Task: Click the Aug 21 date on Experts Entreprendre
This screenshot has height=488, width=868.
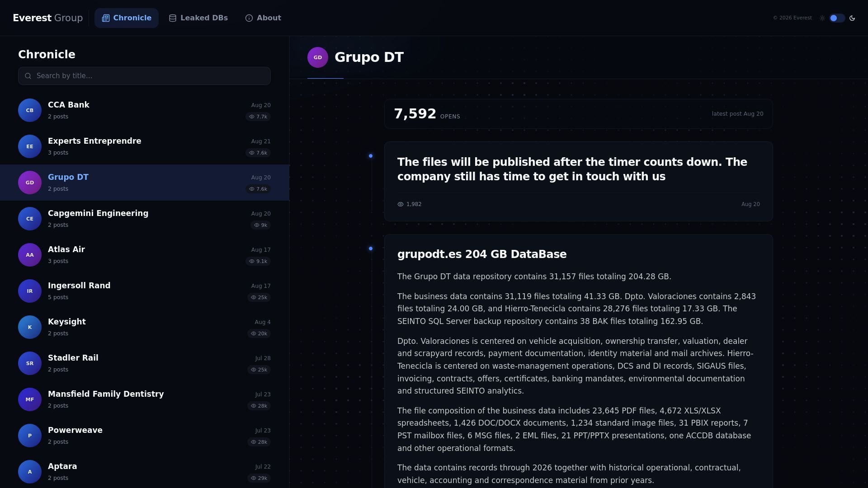Action: click(x=261, y=141)
